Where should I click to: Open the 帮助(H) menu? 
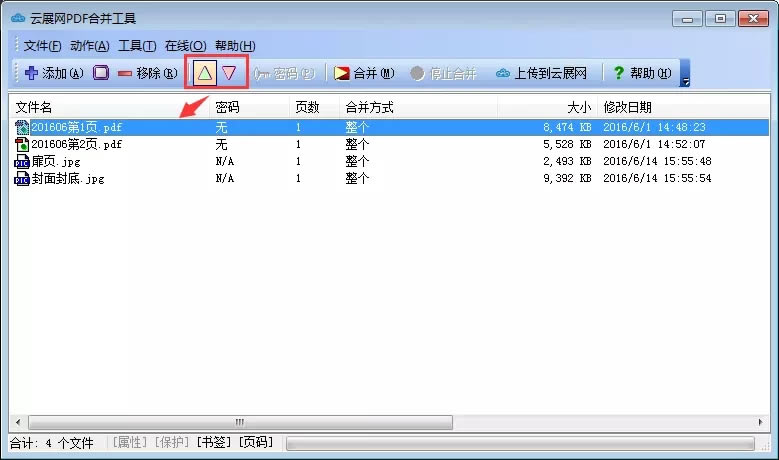coord(235,46)
